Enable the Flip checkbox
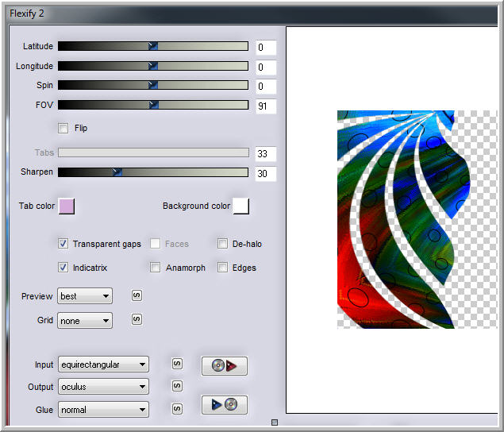The width and height of the screenshot is (504, 432). pos(63,128)
